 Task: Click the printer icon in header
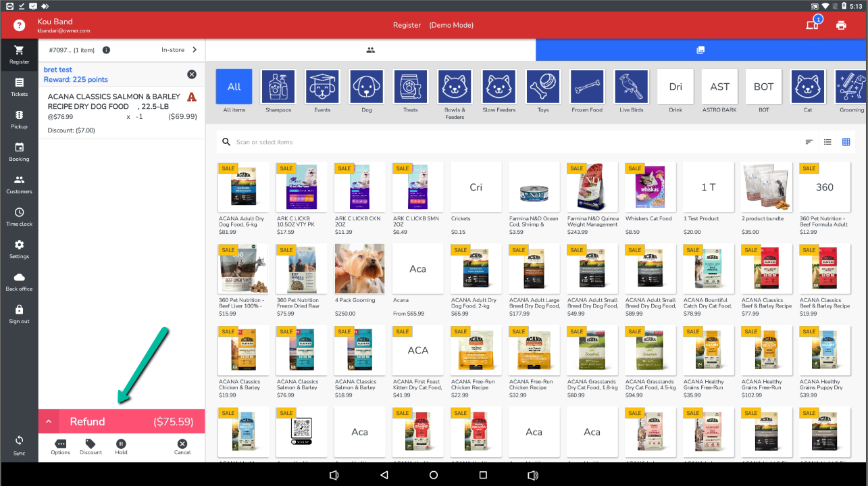(x=841, y=26)
